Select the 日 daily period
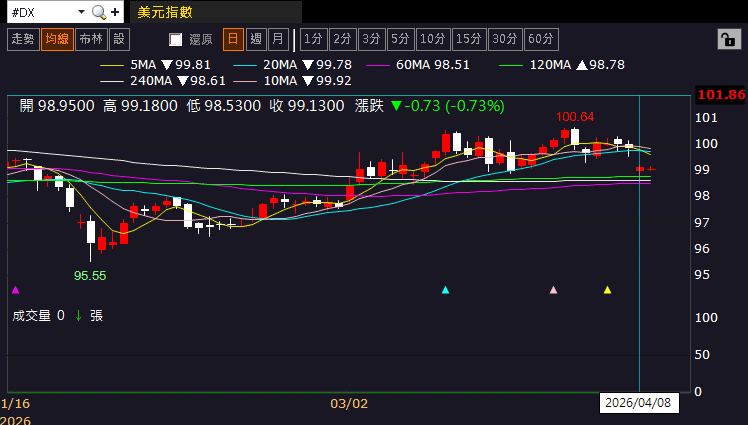 233,39
